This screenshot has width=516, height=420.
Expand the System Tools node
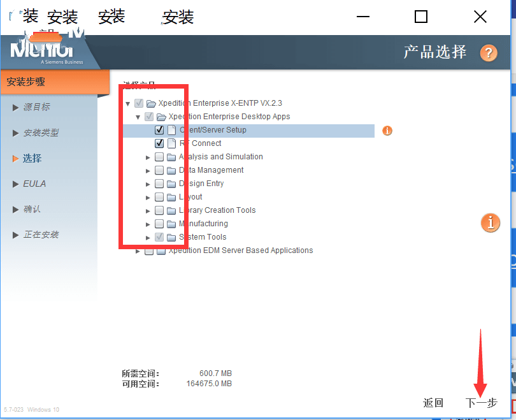tap(148, 238)
